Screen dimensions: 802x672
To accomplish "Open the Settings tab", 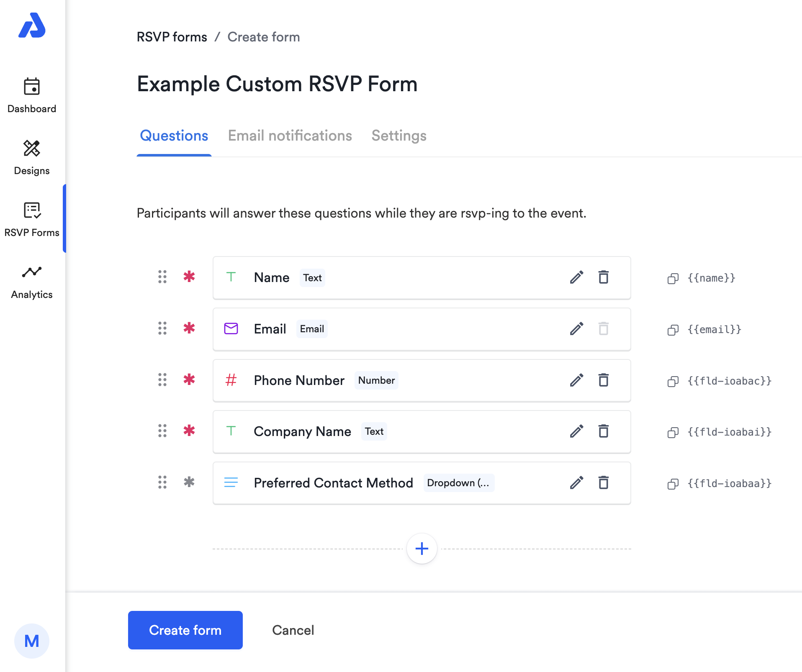I will point(398,136).
